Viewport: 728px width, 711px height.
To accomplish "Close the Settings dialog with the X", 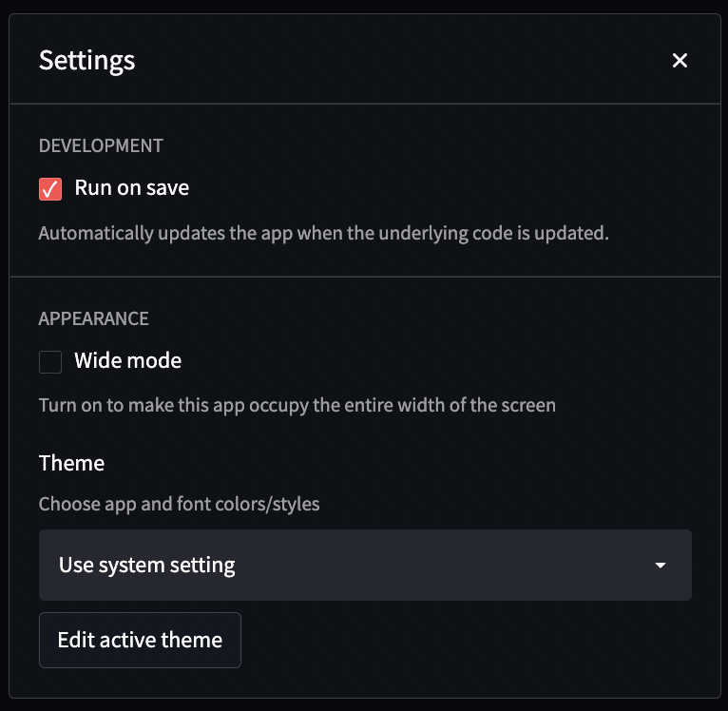I will coord(680,61).
